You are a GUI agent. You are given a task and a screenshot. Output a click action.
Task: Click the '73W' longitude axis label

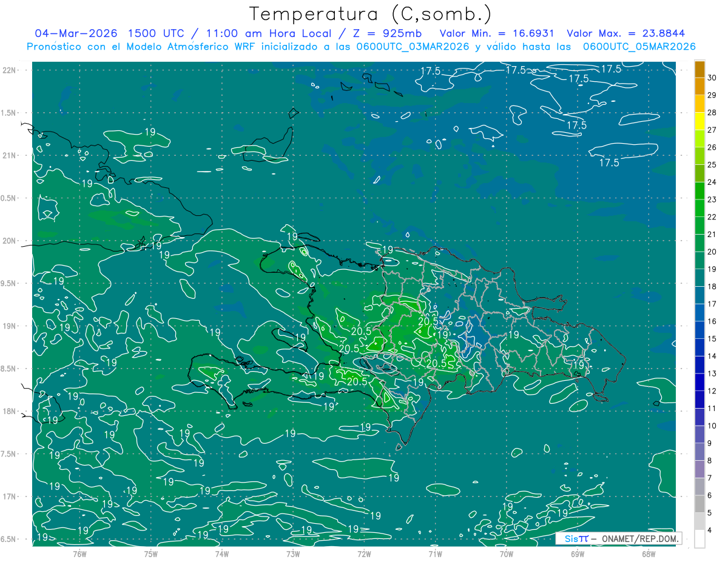click(293, 554)
